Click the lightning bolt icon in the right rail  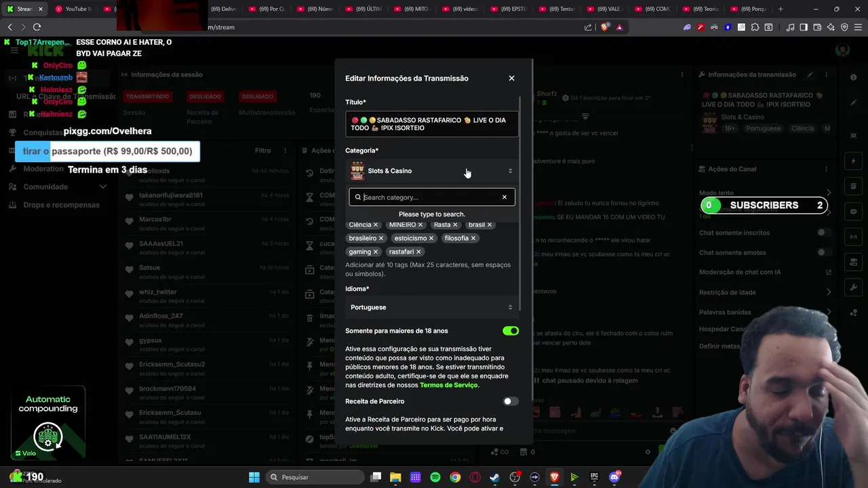[x=853, y=161]
